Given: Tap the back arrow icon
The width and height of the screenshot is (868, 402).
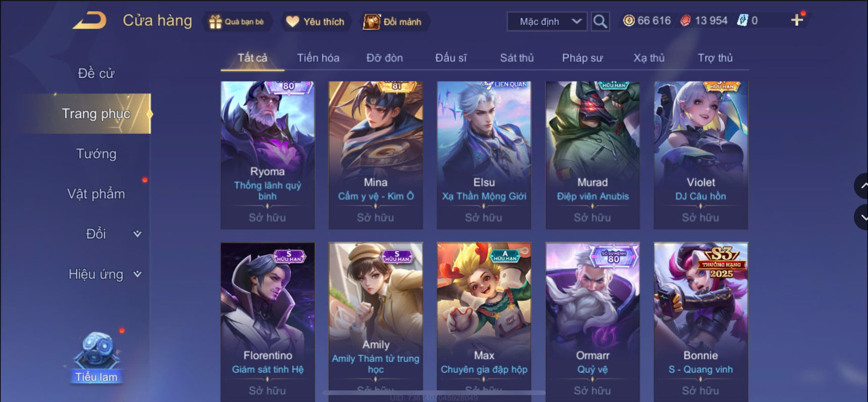Looking at the screenshot, I should pos(89,21).
